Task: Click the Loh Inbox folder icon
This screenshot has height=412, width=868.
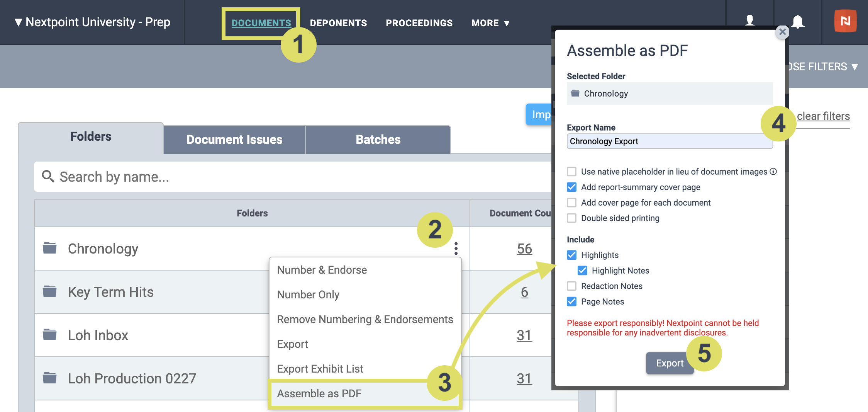Action: tap(50, 334)
